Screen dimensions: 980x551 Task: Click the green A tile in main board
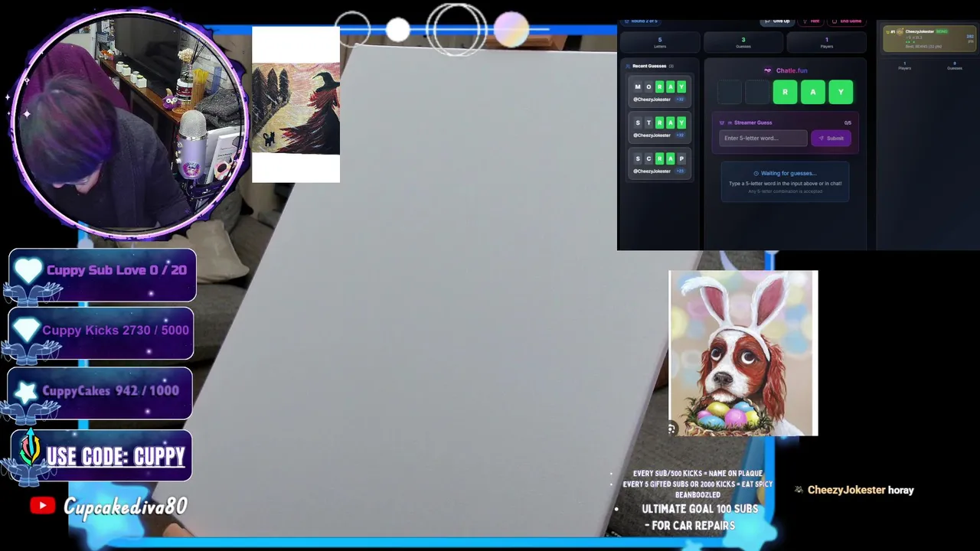click(x=813, y=92)
